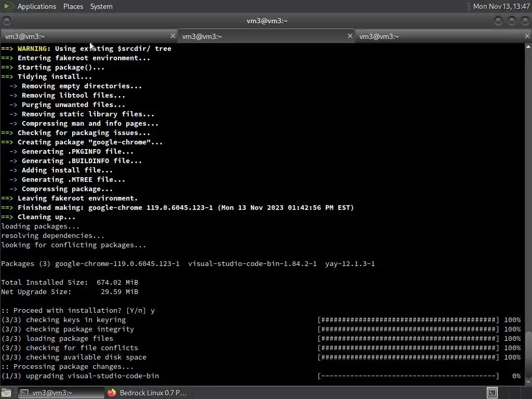Click the 'Leaving fakeroot environment.' line
Image resolution: width=532 pixels, height=399 pixels.
point(70,198)
